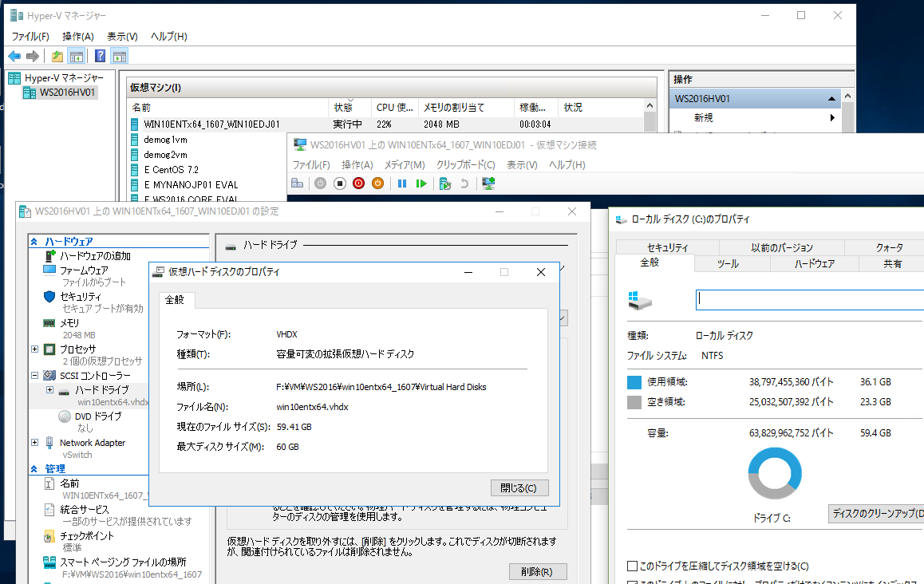Expand the Network Adapter tree node
The width and height of the screenshot is (924, 584).
(x=35, y=442)
